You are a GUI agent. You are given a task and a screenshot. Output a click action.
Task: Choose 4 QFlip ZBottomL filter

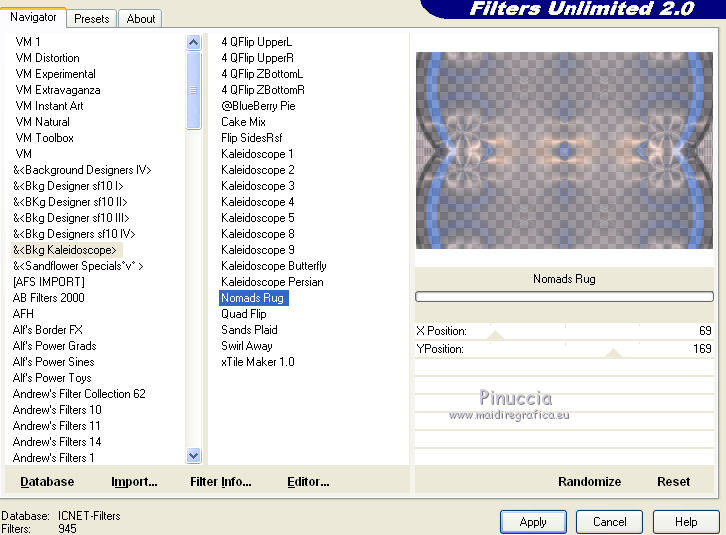click(x=262, y=74)
